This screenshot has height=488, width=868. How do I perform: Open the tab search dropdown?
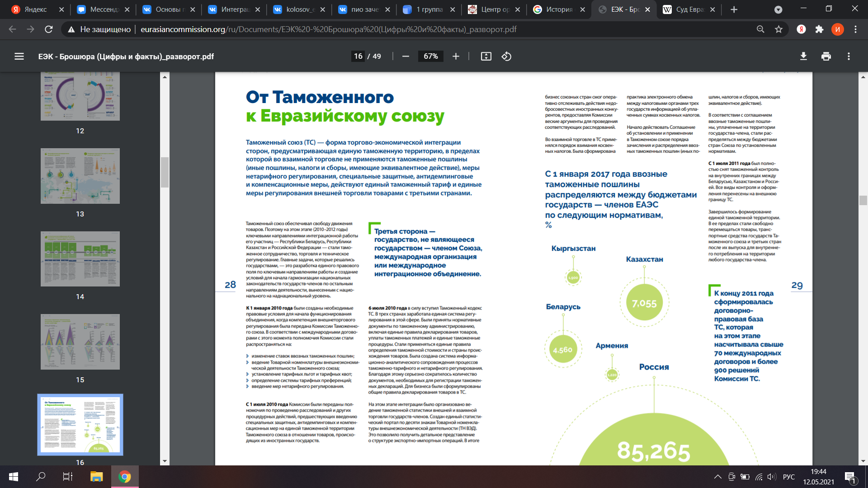778,9
